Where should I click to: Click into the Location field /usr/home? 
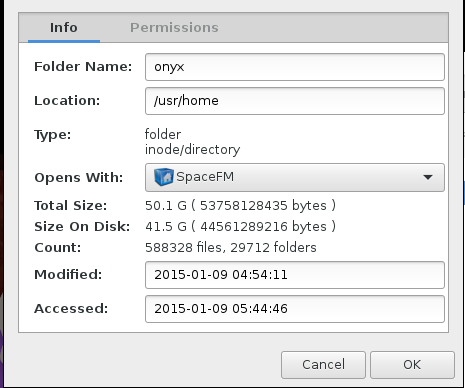coord(295,101)
